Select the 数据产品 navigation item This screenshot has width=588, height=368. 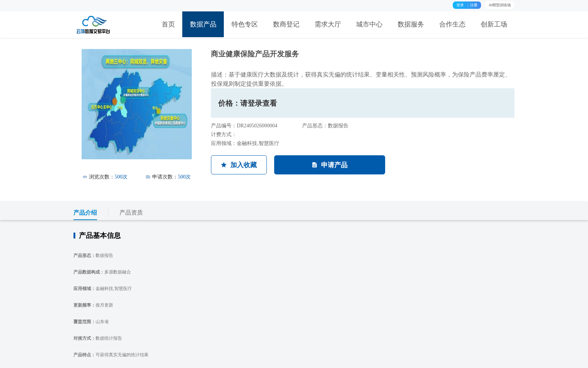[x=203, y=24]
